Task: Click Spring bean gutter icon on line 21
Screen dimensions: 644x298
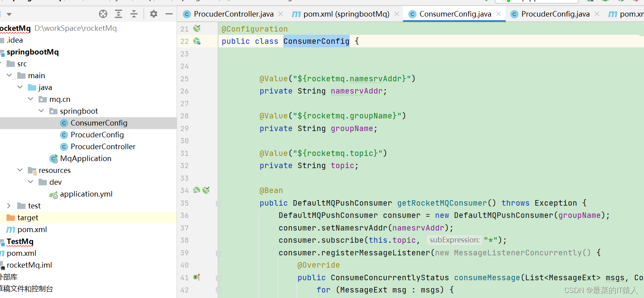Action: tap(197, 28)
